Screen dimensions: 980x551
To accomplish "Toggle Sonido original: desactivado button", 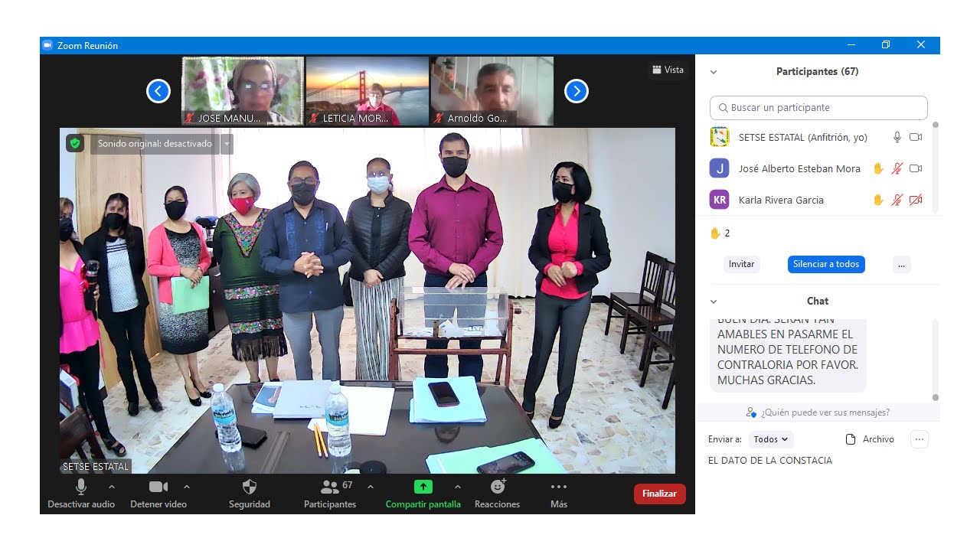I will [x=155, y=143].
